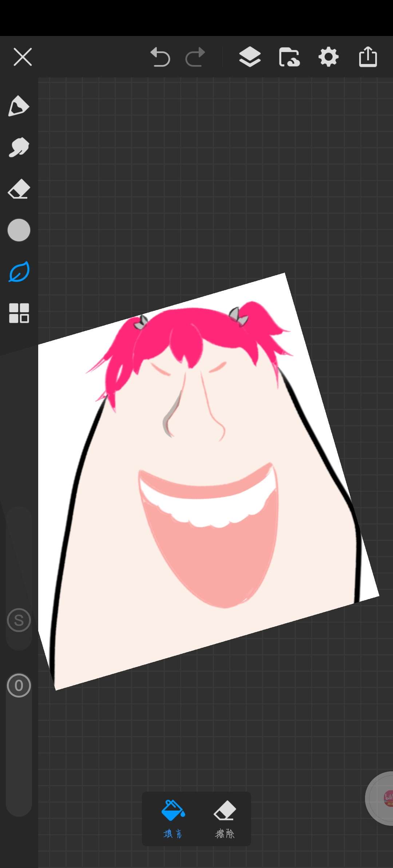Close the drawing with the X icon
This screenshot has height=868, width=393.
tap(23, 57)
